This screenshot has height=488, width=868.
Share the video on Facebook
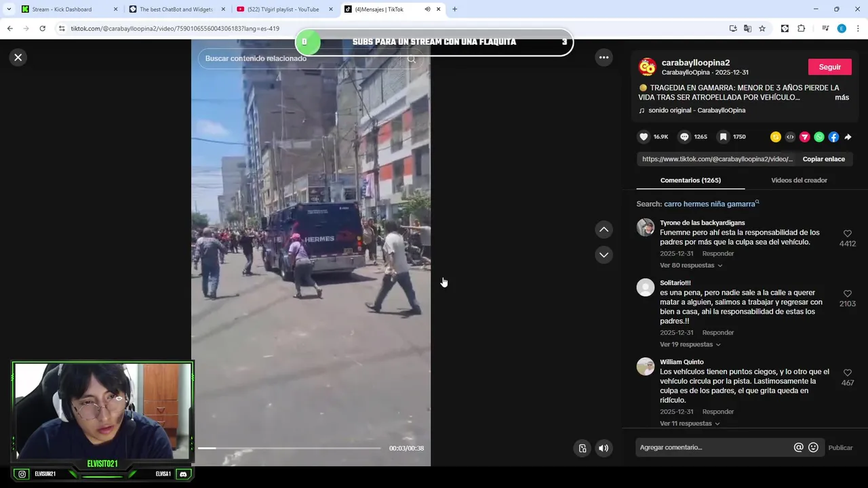[833, 137]
